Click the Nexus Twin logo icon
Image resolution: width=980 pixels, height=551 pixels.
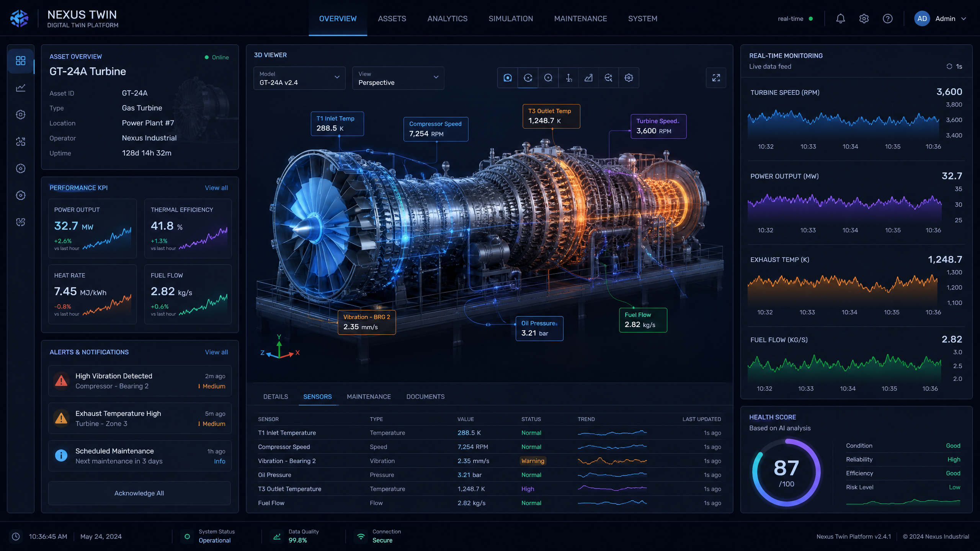(20, 18)
